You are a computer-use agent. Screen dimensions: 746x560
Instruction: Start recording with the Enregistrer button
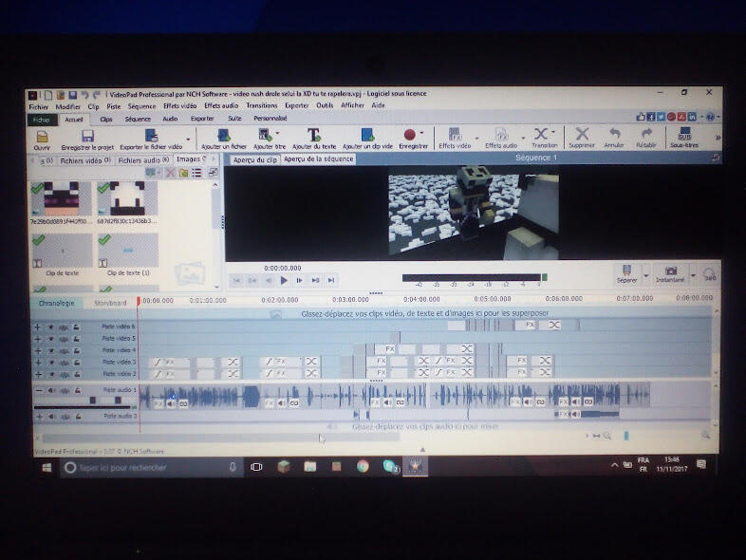411,136
